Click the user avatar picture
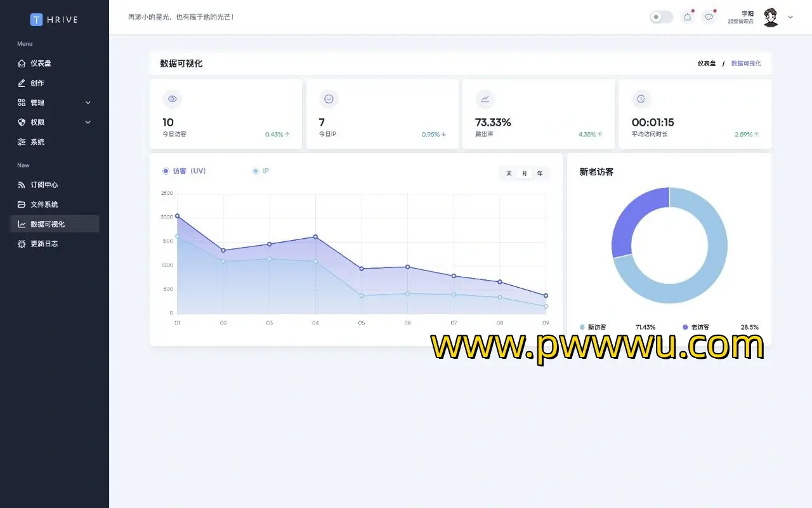Screen dimensions: 812x508 (x=771, y=17)
